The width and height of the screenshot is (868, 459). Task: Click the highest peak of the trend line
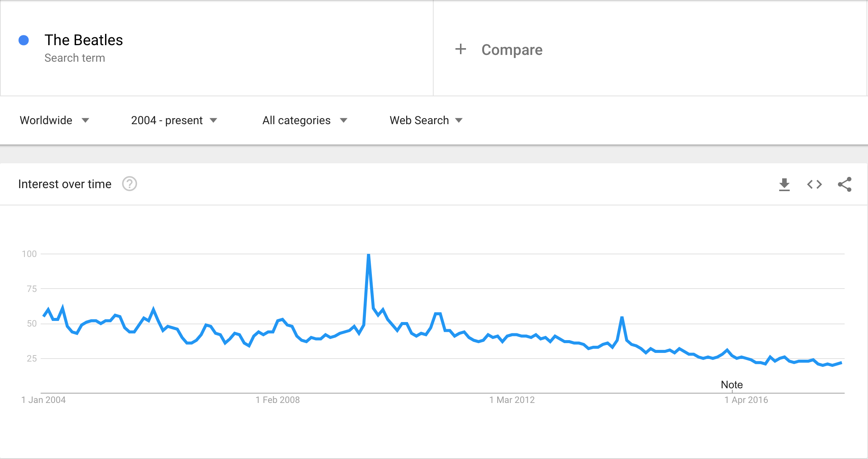tap(369, 255)
